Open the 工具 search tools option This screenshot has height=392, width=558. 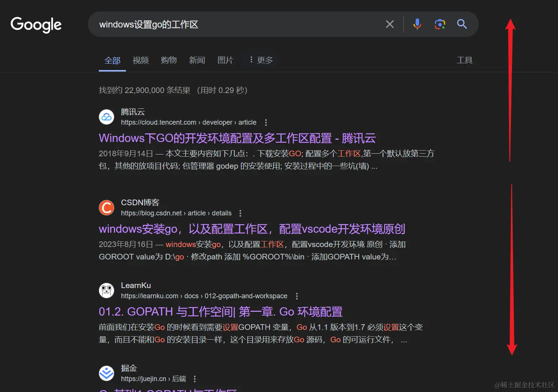point(465,60)
